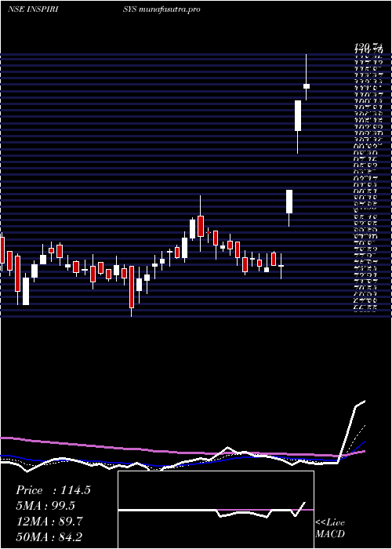392x549 pixels.
Task: Select the latest candlestick with the tall upper wick
Action: tap(307, 78)
